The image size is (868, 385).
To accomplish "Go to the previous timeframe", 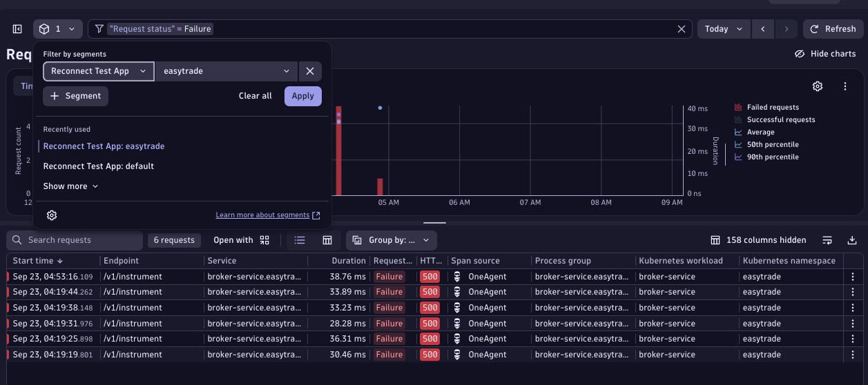I will point(762,29).
